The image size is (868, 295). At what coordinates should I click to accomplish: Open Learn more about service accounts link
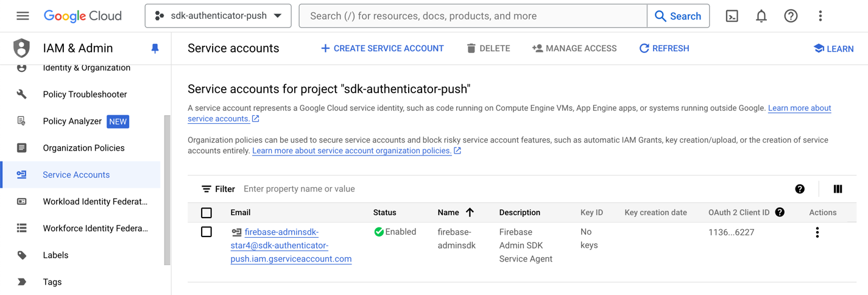[x=799, y=108]
